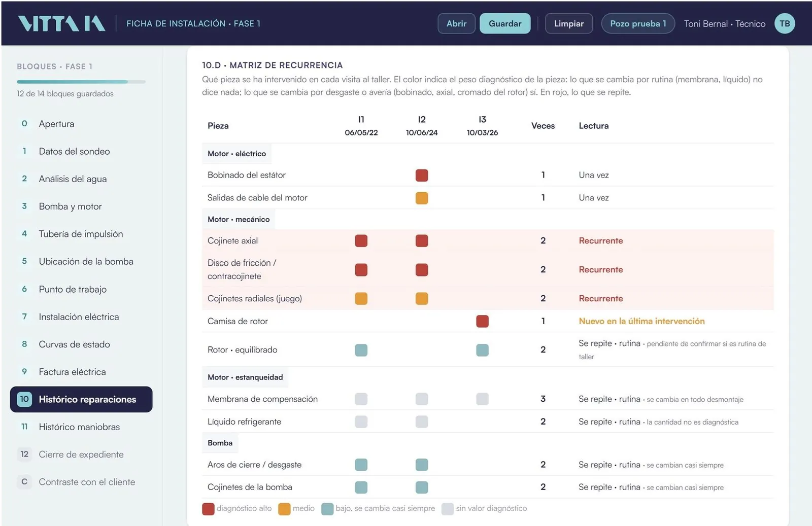The image size is (812, 526).
Task: Click teal I2 marker for Aros de cierre
Action: pyautogui.click(x=422, y=465)
